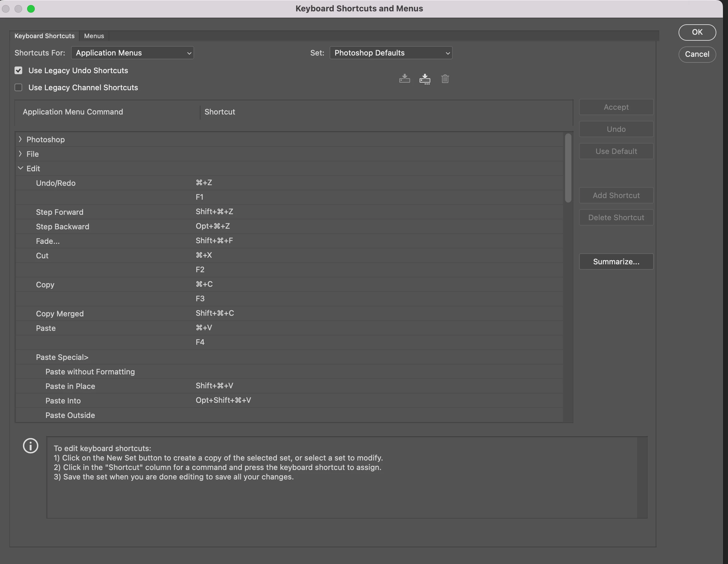Open the Shortcuts For dropdown
The image size is (728, 564).
pyautogui.click(x=132, y=53)
